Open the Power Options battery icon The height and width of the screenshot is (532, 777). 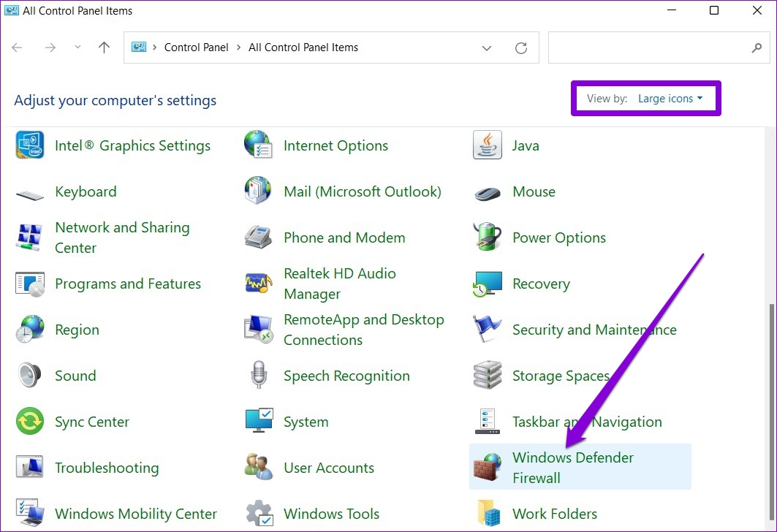(x=488, y=237)
